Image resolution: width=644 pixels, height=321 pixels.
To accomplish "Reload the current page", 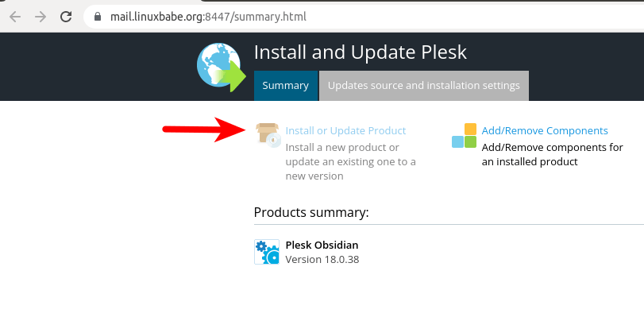I will click(x=67, y=16).
